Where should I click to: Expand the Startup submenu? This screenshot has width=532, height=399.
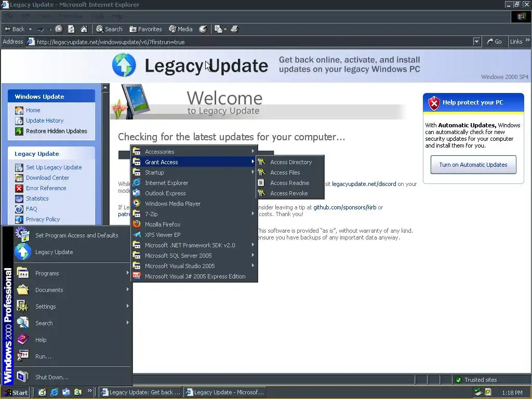pyautogui.click(x=194, y=172)
